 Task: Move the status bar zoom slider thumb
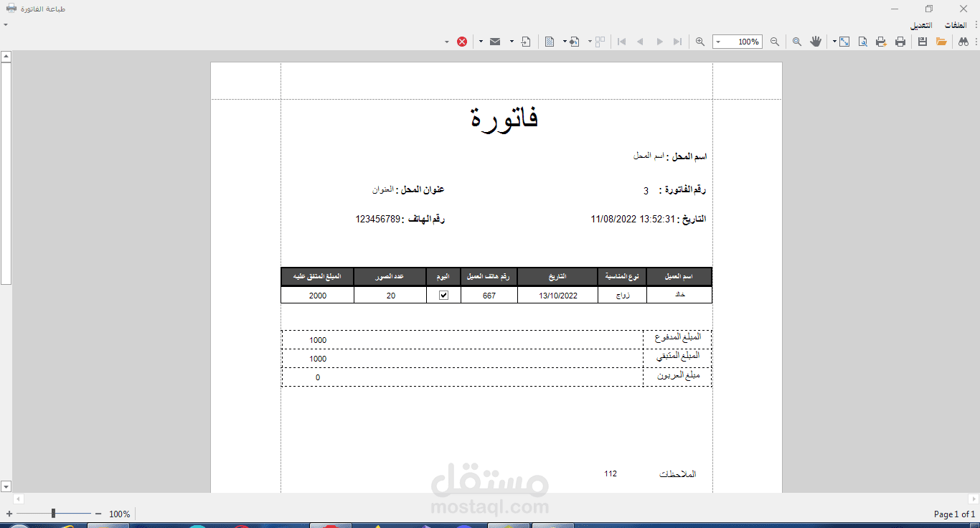(53, 514)
